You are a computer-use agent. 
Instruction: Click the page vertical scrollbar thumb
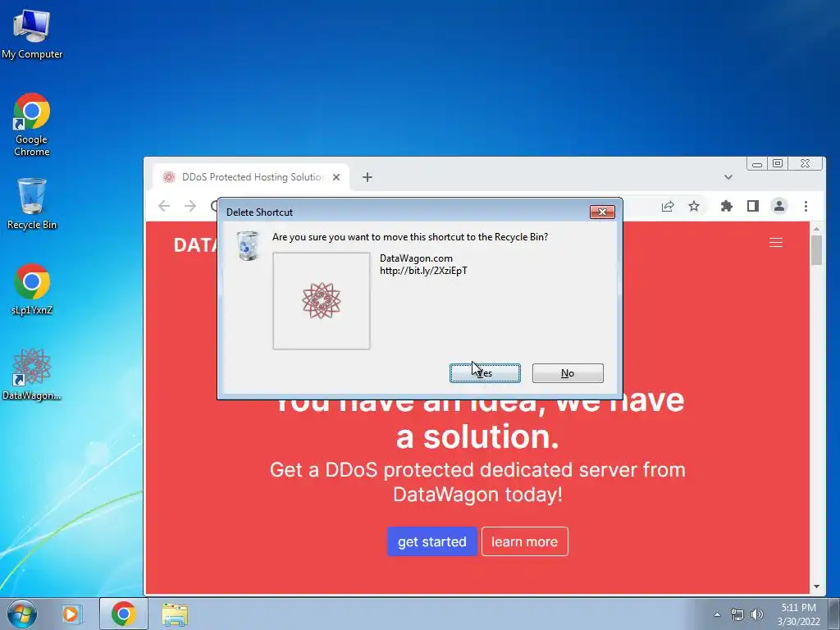tap(816, 250)
